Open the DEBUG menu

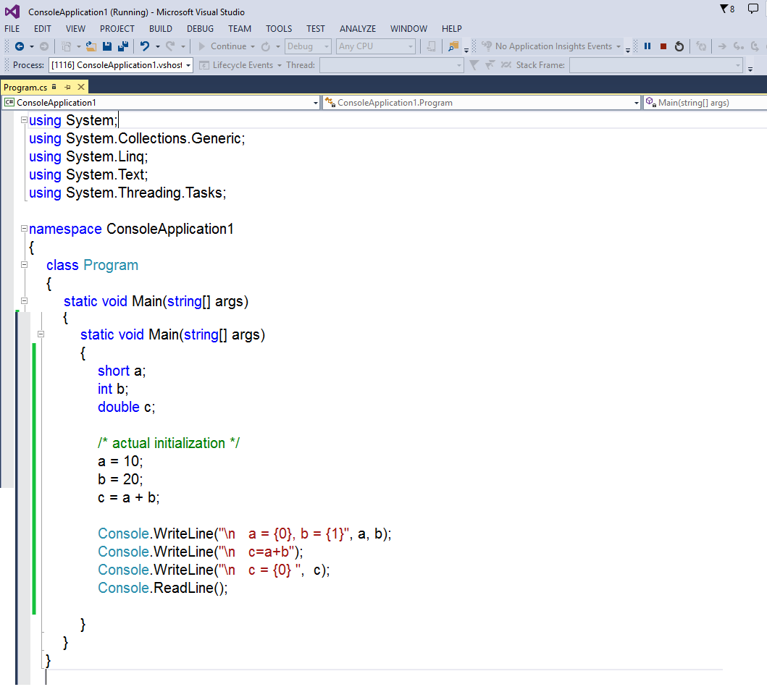pos(200,28)
